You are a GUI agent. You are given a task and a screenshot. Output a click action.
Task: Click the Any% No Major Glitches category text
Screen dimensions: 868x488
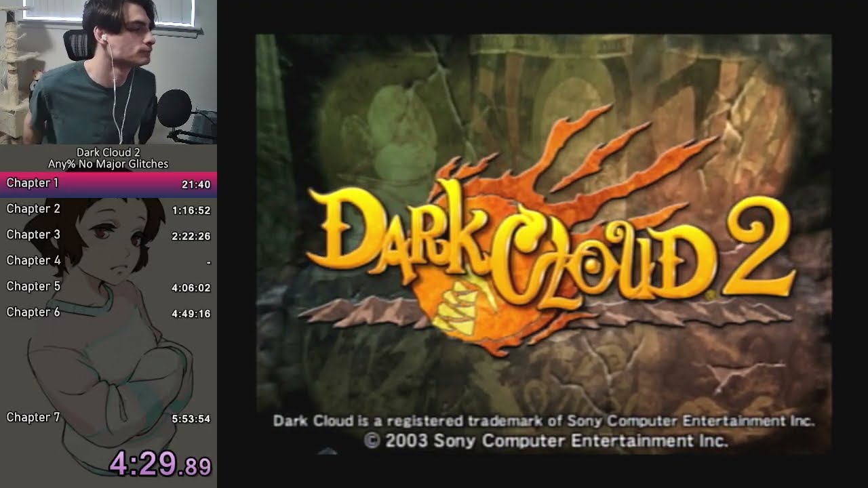[x=108, y=164]
